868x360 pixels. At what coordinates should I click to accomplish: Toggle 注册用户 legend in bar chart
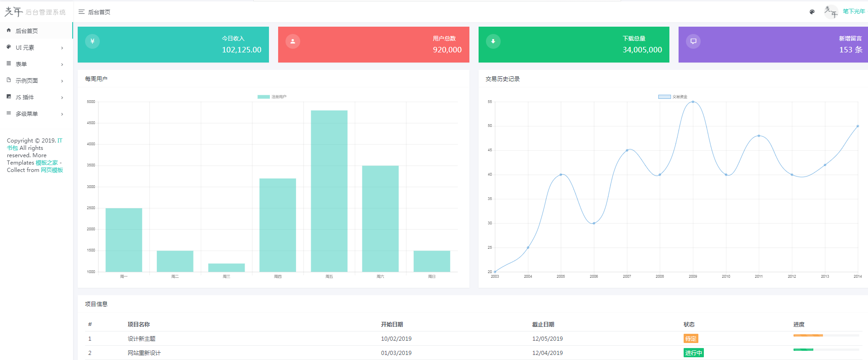point(272,97)
